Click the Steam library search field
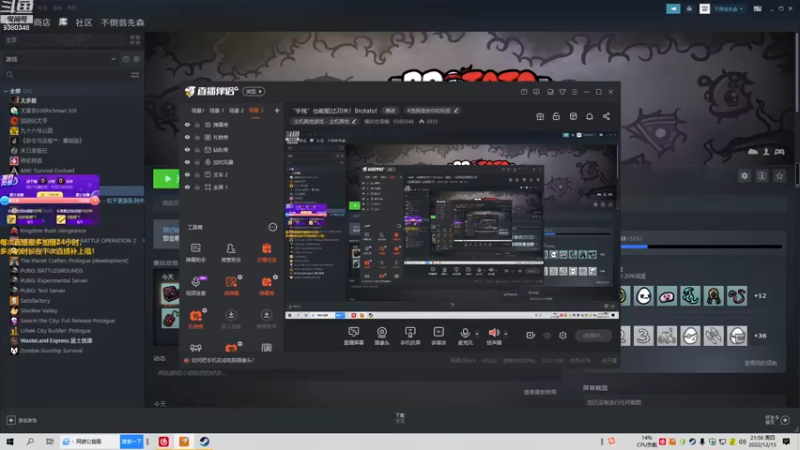Image resolution: width=800 pixels, height=450 pixels. [66, 74]
